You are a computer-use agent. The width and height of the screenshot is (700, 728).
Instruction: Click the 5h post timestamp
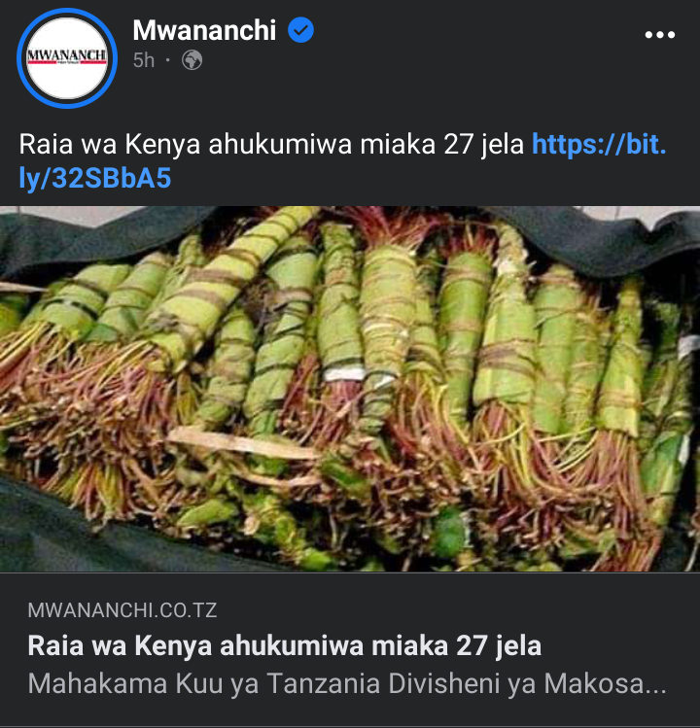click(x=144, y=60)
